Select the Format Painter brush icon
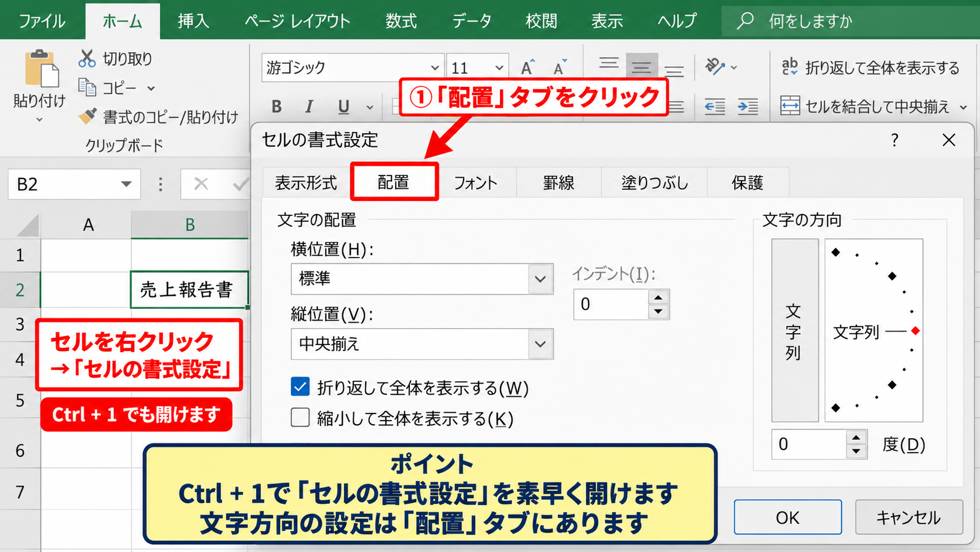980x552 pixels. coord(87,116)
